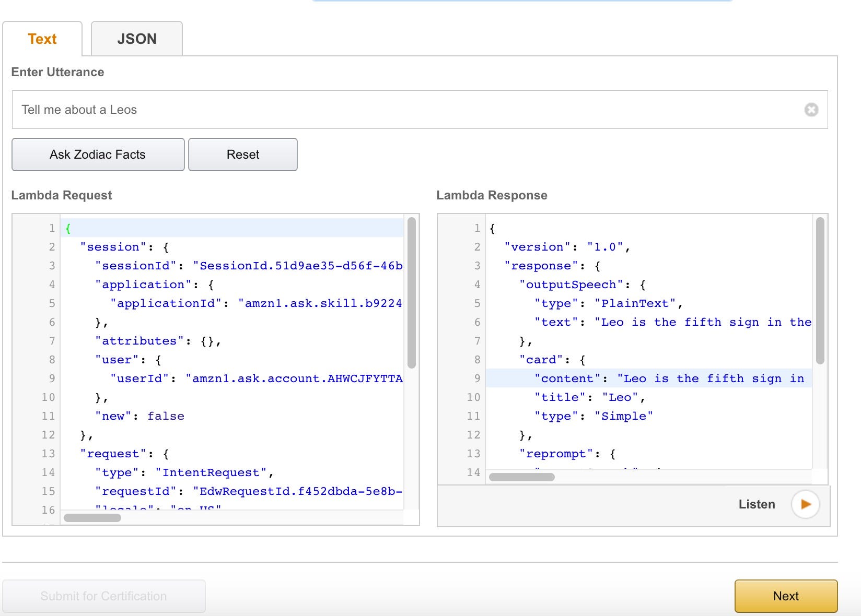Click the "session" line in request

pyautogui.click(x=124, y=247)
